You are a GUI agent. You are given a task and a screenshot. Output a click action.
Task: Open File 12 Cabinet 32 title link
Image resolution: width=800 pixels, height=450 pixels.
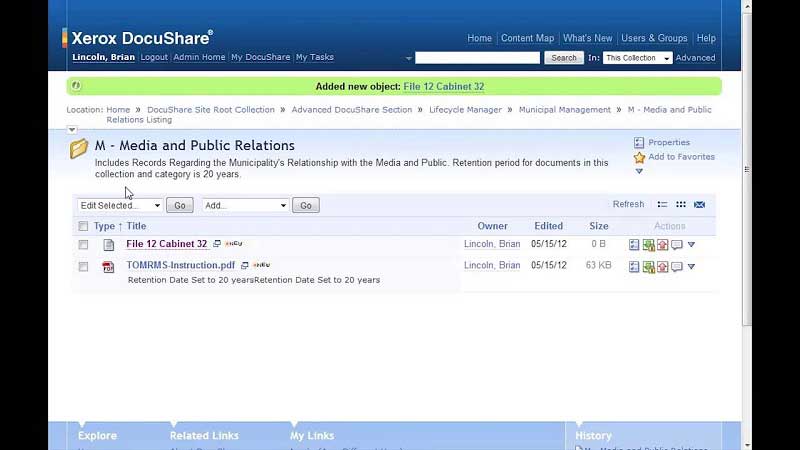point(167,244)
